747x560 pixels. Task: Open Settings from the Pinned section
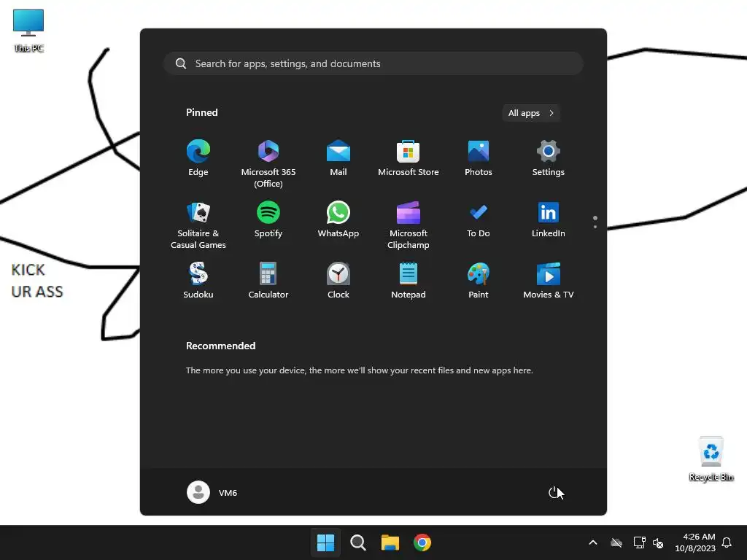click(549, 158)
